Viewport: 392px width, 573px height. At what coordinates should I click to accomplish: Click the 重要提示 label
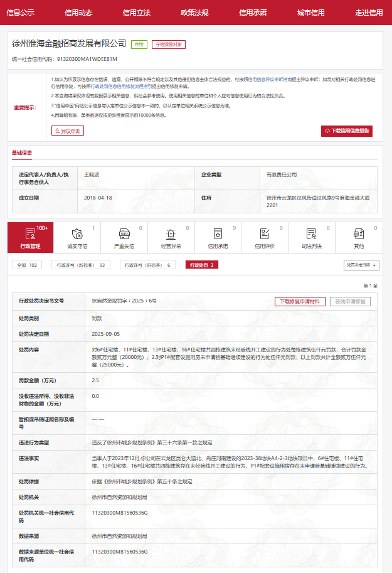[x=25, y=107]
